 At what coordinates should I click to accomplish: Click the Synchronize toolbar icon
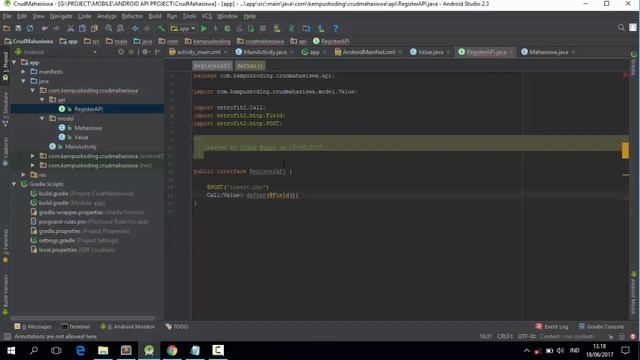(30, 28)
